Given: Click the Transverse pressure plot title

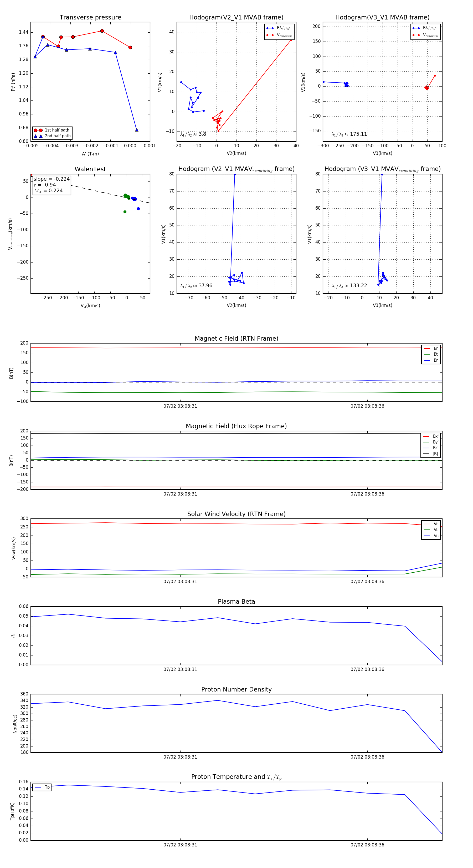Looking at the screenshot, I should tap(90, 18).
